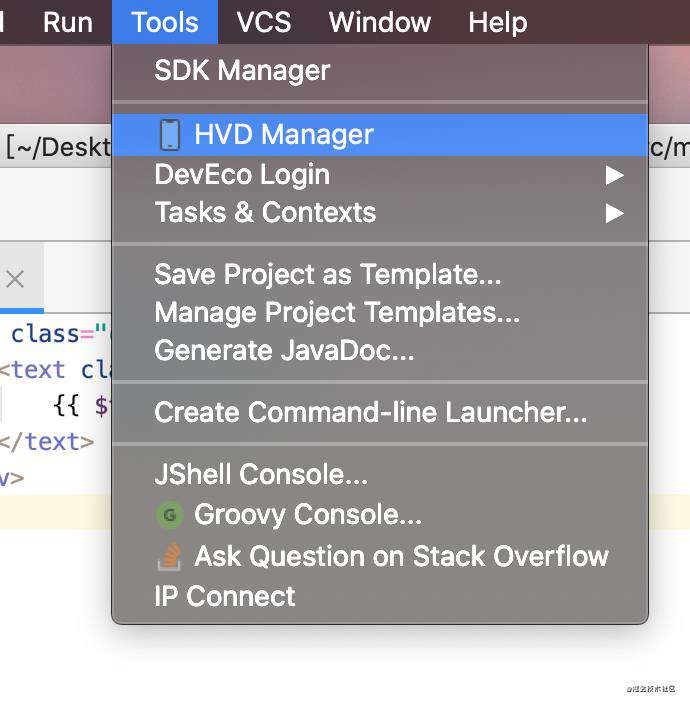This screenshot has width=690, height=706.
Task: Close the editor tab with X
Action: pyautogui.click(x=15, y=279)
